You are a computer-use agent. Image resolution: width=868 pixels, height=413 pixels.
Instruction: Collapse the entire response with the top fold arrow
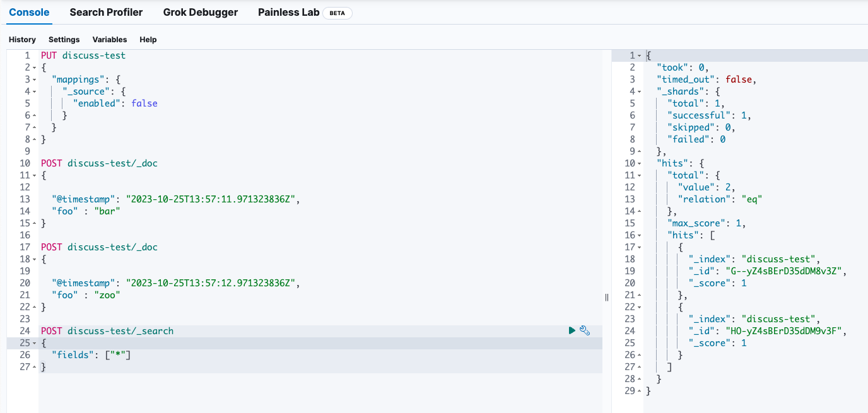pyautogui.click(x=639, y=55)
